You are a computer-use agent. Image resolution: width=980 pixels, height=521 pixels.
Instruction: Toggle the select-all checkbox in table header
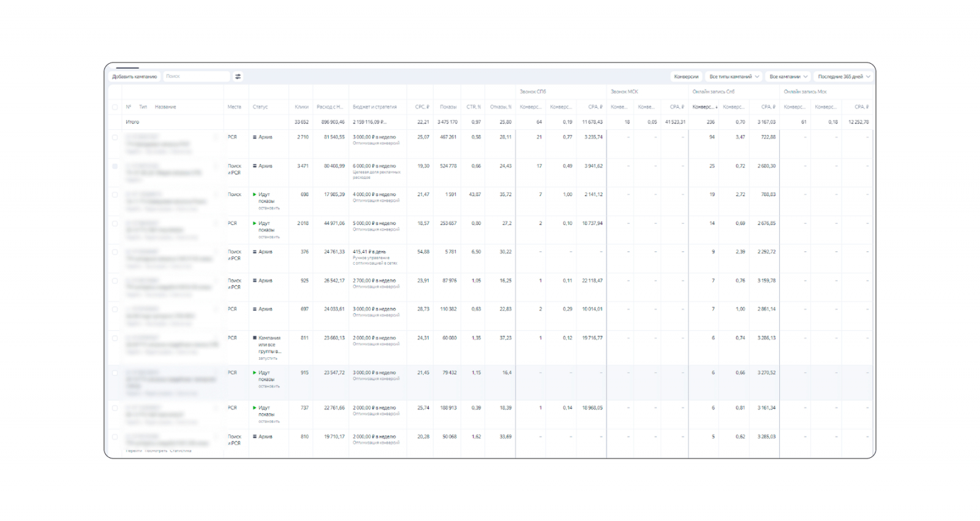point(115,107)
